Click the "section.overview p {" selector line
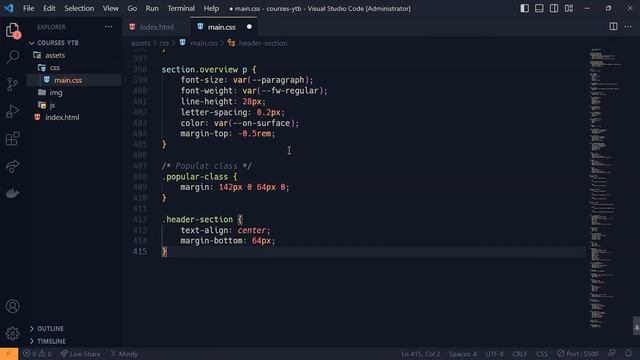 [x=209, y=69]
